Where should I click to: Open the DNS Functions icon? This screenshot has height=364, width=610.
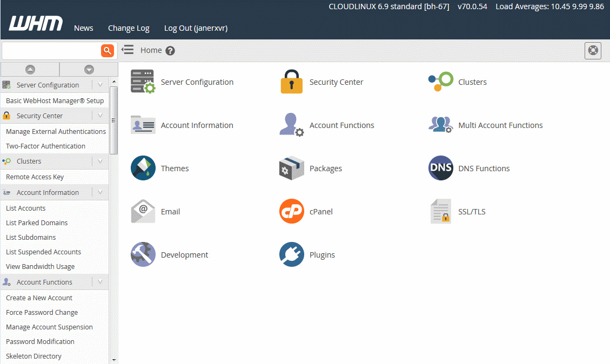tap(441, 168)
